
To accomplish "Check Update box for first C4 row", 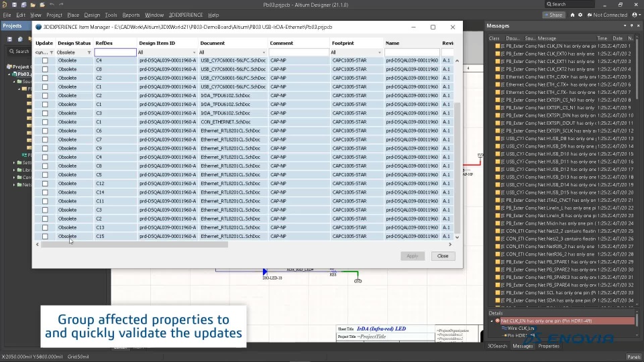I will tap(45, 61).
